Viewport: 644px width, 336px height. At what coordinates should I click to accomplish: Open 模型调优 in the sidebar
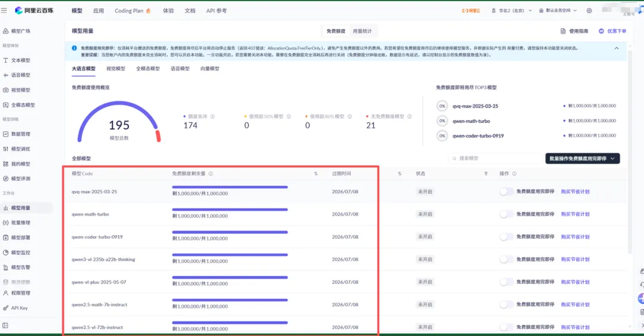pyautogui.click(x=17, y=149)
